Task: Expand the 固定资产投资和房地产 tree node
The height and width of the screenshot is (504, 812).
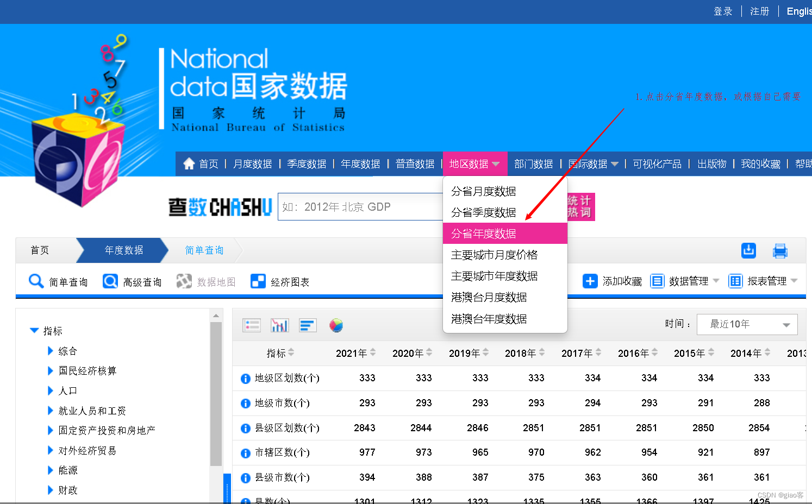Action: pyautogui.click(x=50, y=431)
